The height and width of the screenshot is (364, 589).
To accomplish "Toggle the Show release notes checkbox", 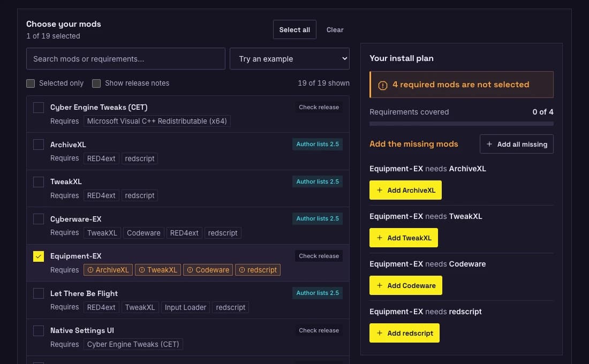I will point(96,84).
